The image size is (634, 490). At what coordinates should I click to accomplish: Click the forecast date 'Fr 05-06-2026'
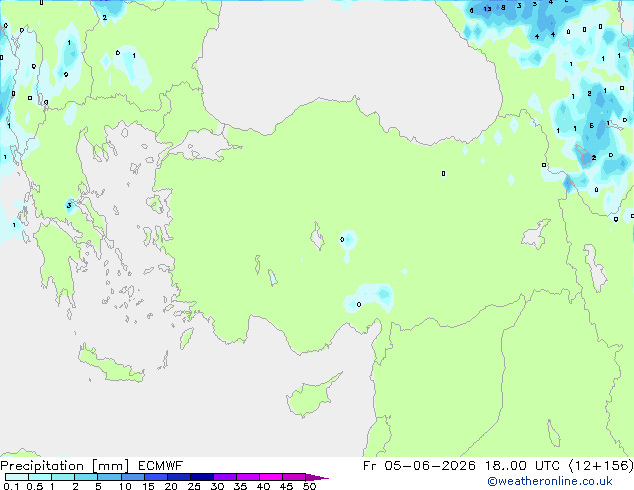tap(419, 466)
